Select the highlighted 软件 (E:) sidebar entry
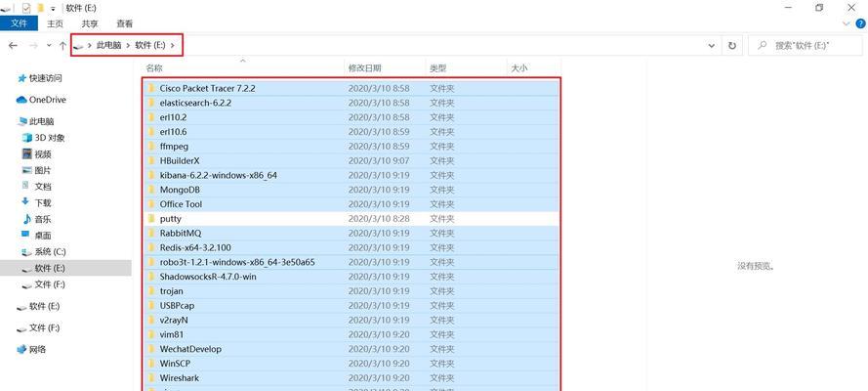The image size is (868, 391). pyautogui.click(x=65, y=268)
